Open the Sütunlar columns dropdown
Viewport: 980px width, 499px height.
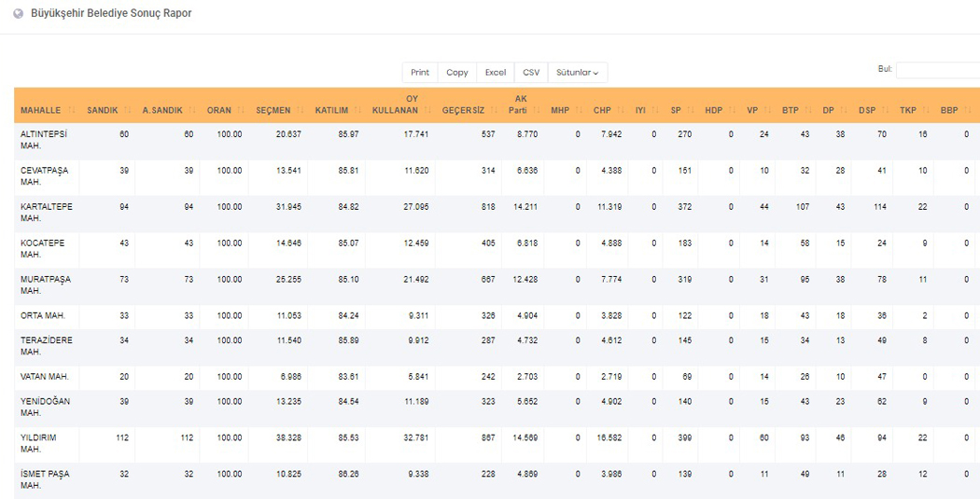pos(578,73)
